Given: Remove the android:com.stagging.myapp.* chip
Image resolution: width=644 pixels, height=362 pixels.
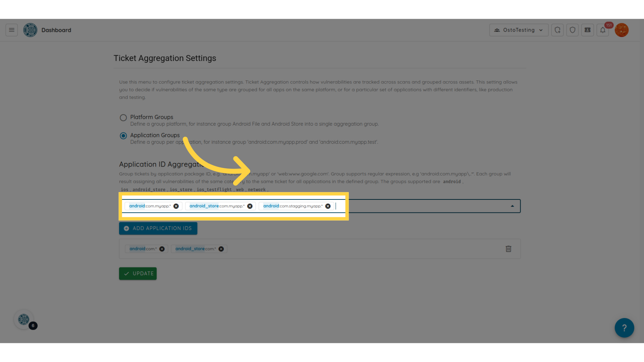Looking at the screenshot, I should [x=328, y=206].
